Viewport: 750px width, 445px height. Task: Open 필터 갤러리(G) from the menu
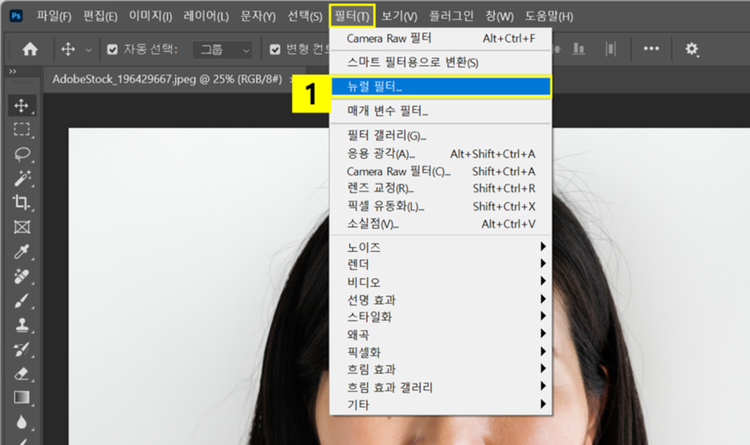(441, 136)
